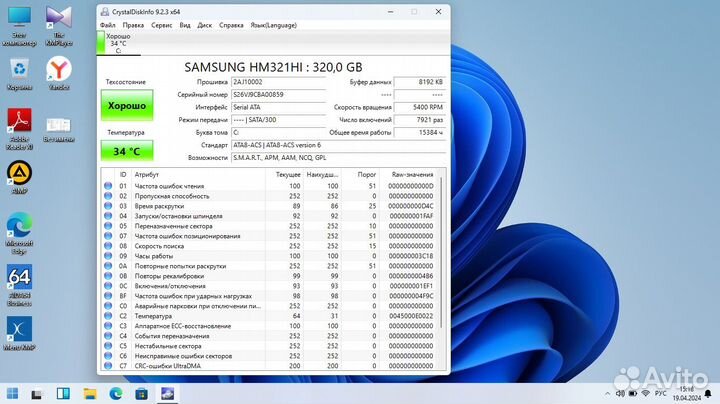
Task: Open the Сервис menu
Action: 162,25
